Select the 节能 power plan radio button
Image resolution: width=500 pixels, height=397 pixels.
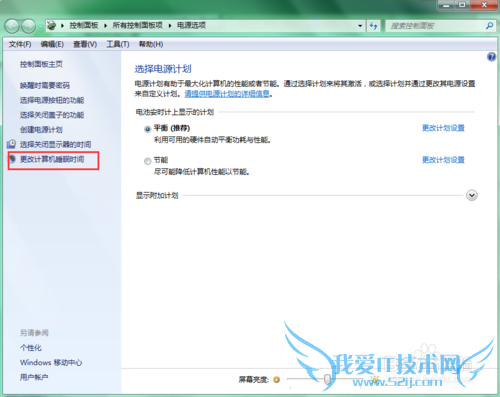[147, 161]
